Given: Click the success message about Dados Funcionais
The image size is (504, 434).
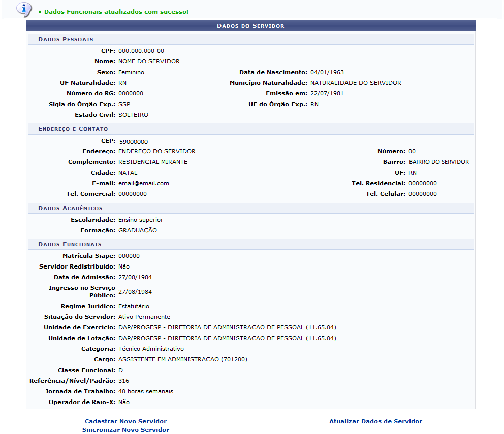Looking at the screenshot, I should [116, 11].
